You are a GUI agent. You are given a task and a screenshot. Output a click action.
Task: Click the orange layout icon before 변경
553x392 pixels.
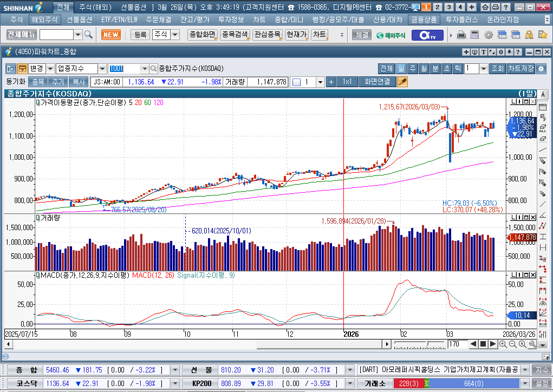click(22, 68)
